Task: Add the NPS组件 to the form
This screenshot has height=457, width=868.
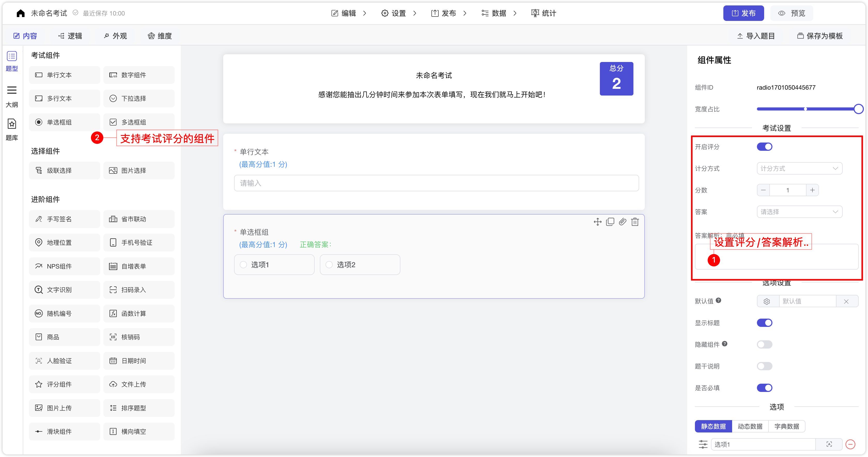Action: click(64, 266)
